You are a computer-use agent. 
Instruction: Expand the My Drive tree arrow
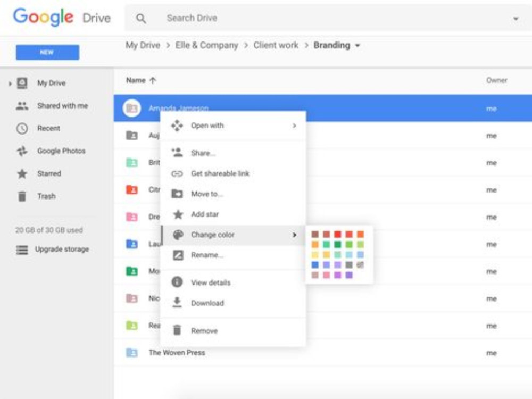10,83
